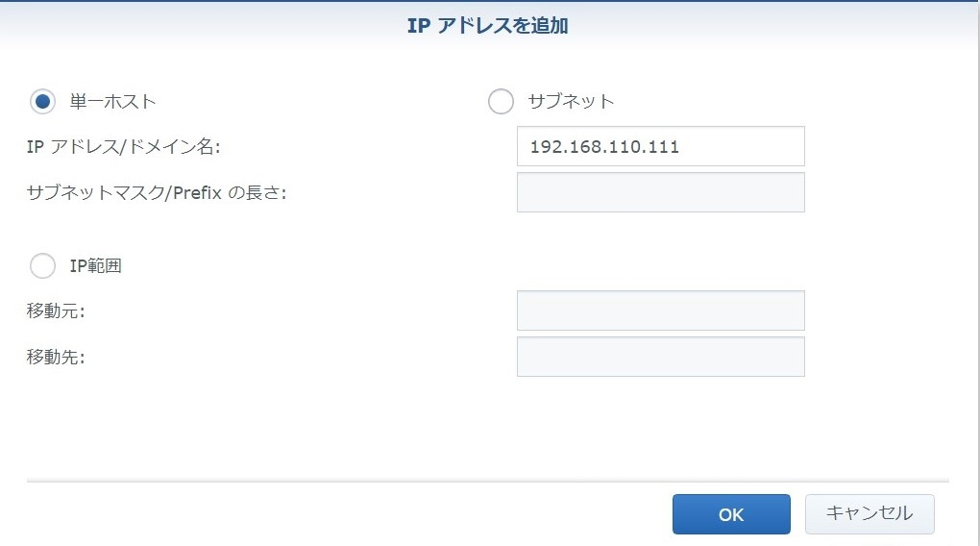The width and height of the screenshot is (980, 546).
Task: Focus the サブネットマスク/Prefix length input box
Action: click(660, 192)
